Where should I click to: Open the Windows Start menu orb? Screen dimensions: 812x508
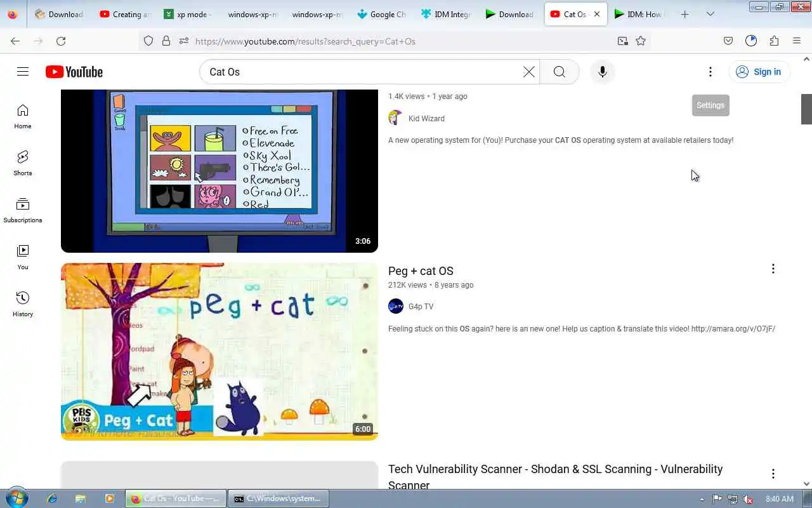(16, 498)
